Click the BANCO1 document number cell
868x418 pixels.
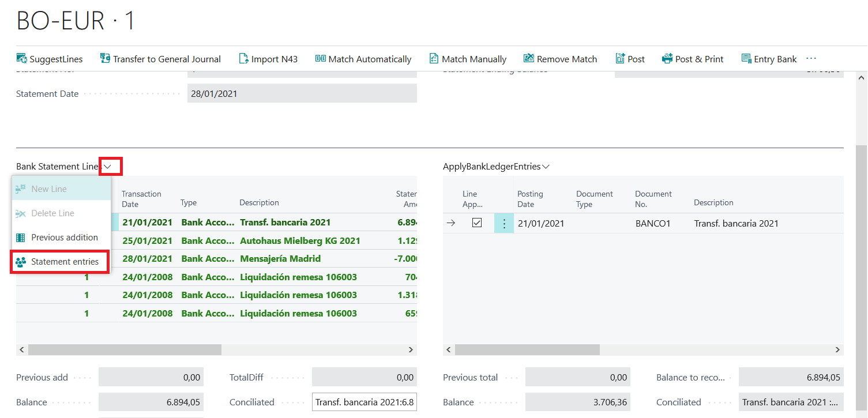653,223
